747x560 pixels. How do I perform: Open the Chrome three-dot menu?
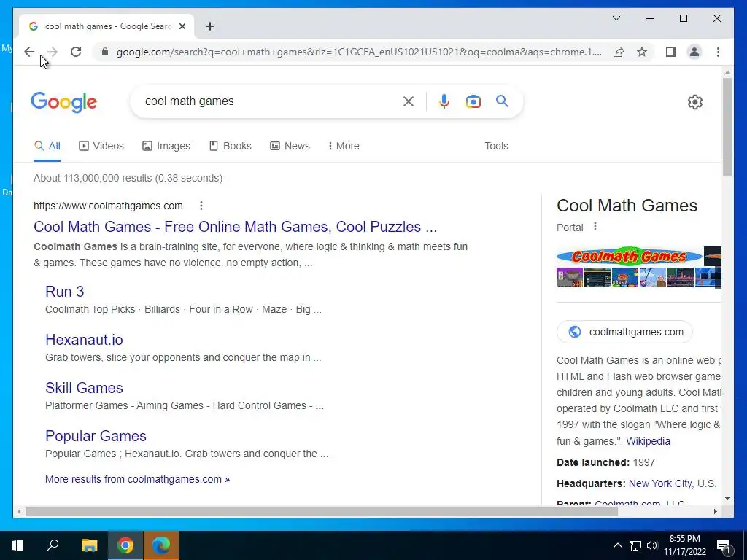[x=718, y=52]
